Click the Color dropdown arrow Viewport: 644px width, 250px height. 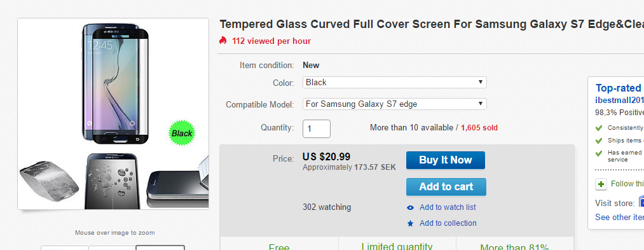pos(480,82)
